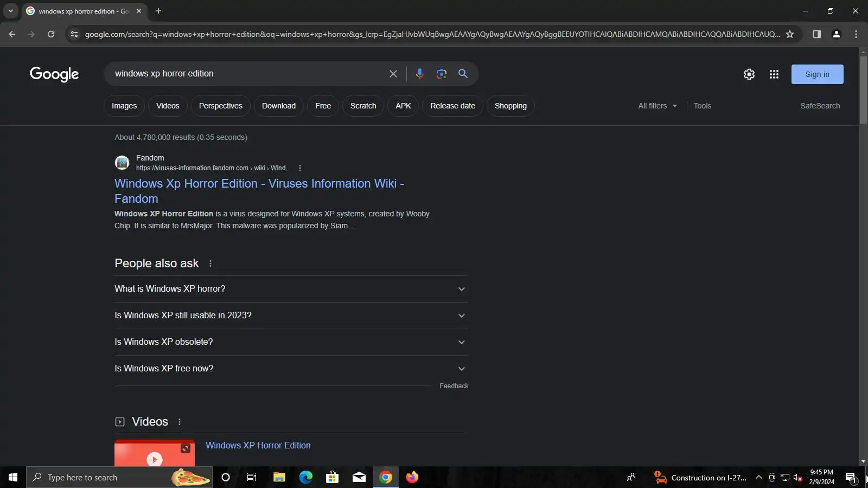The height and width of the screenshot is (488, 868).
Task: Click the Chrome forward arrow
Action: click(x=31, y=34)
